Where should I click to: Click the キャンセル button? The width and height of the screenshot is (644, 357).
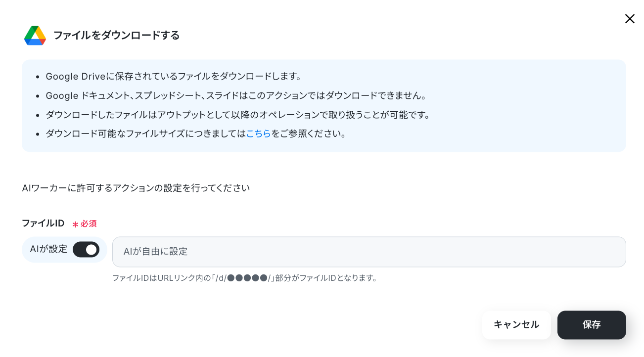(516, 325)
